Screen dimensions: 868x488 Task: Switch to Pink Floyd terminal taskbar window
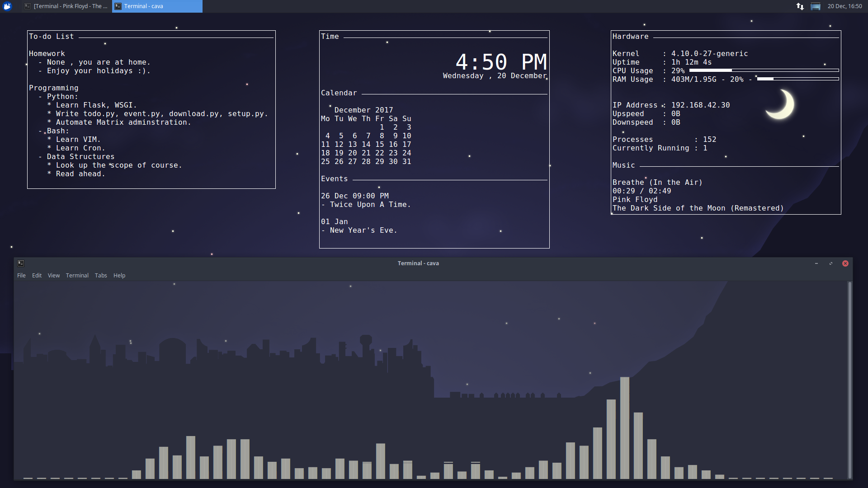click(66, 6)
